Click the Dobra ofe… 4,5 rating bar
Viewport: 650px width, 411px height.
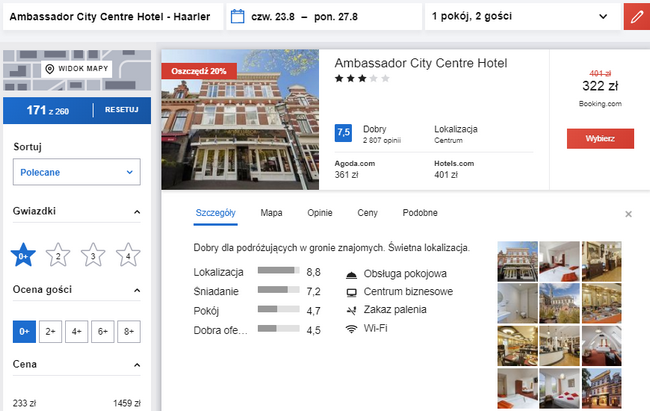tap(279, 328)
